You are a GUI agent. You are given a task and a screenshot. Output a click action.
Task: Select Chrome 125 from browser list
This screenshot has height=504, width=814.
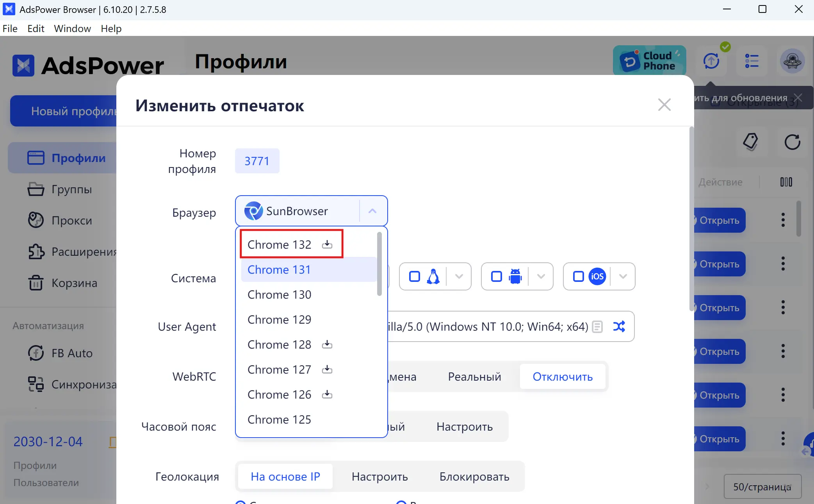(x=308, y=420)
